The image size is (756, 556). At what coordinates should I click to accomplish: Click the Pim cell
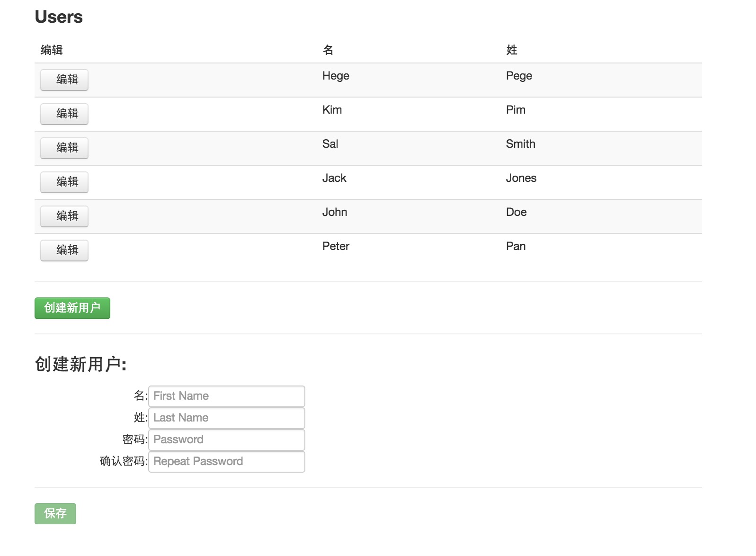click(516, 110)
